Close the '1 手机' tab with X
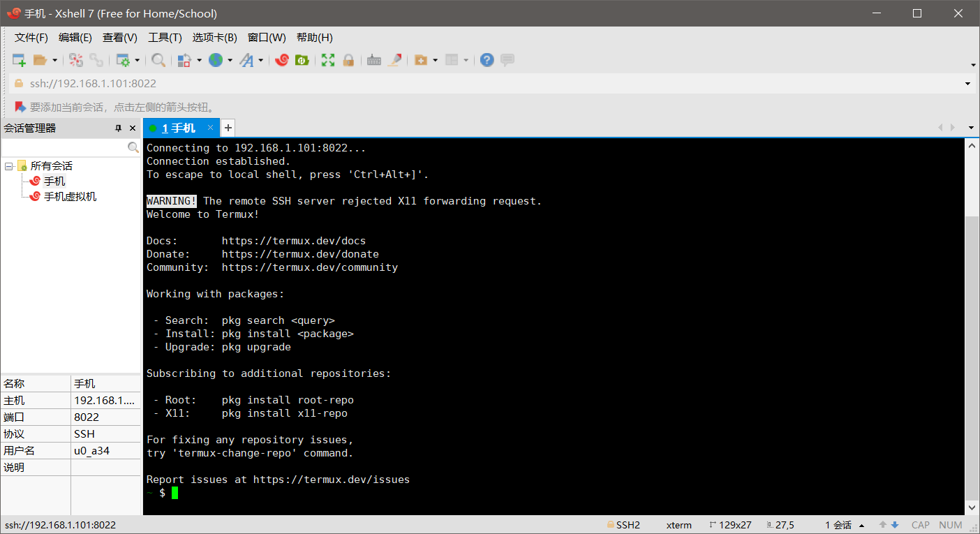The image size is (980, 534). coord(210,128)
